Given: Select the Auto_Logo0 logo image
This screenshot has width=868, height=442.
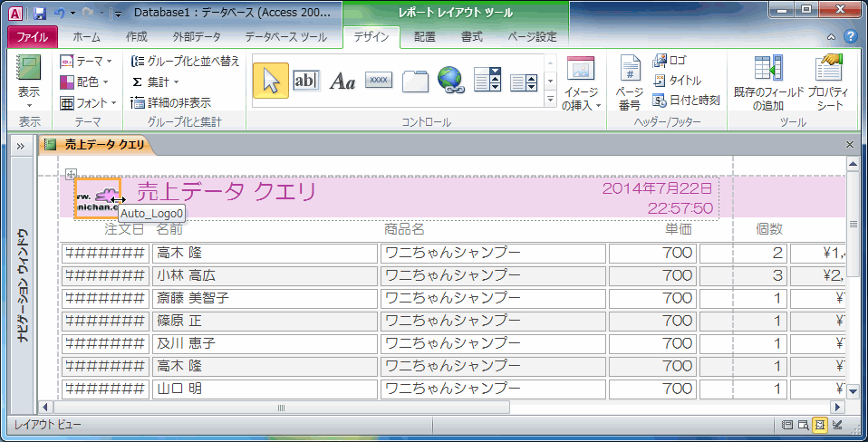Looking at the screenshot, I should (x=98, y=198).
